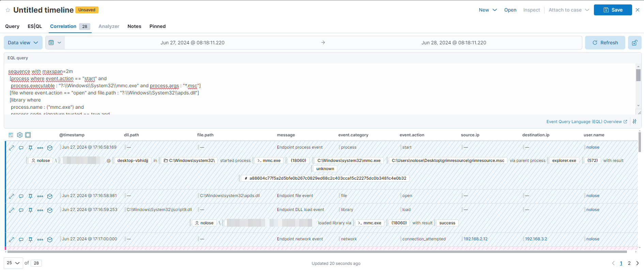Image resolution: width=644 pixels, height=271 pixels.
Task: Expand event details for the 17:16:58.169 row
Action: (12, 148)
